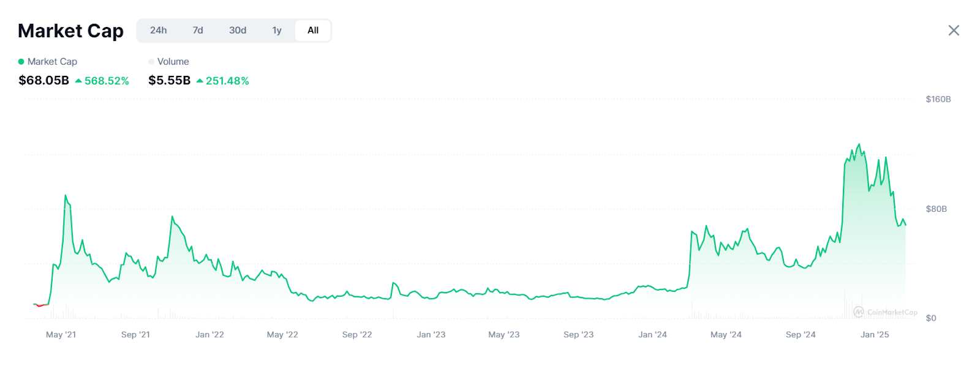
Task: Switch to the 24h time range
Action: click(x=158, y=31)
